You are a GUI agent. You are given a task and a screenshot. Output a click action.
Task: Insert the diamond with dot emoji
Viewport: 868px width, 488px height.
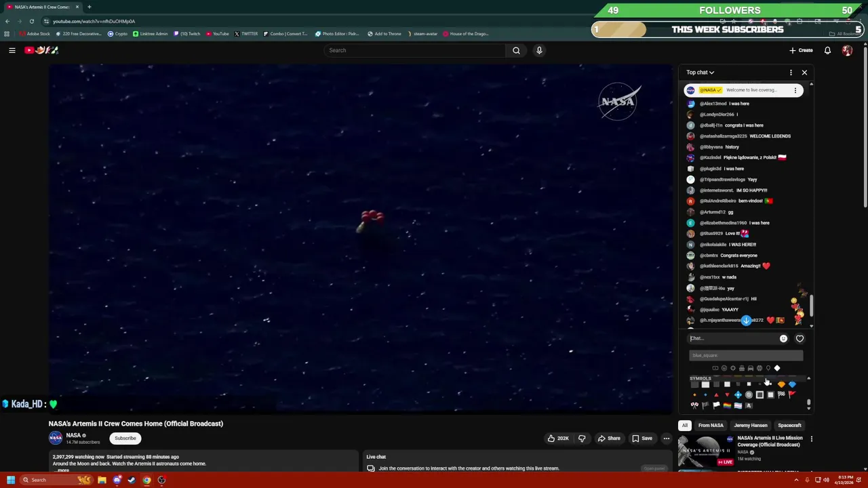coord(738,394)
